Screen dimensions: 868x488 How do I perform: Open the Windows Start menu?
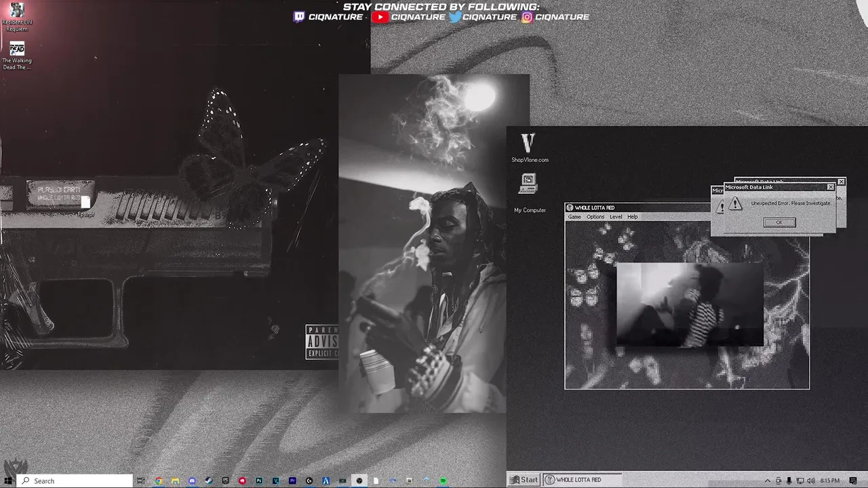[x=7, y=481]
